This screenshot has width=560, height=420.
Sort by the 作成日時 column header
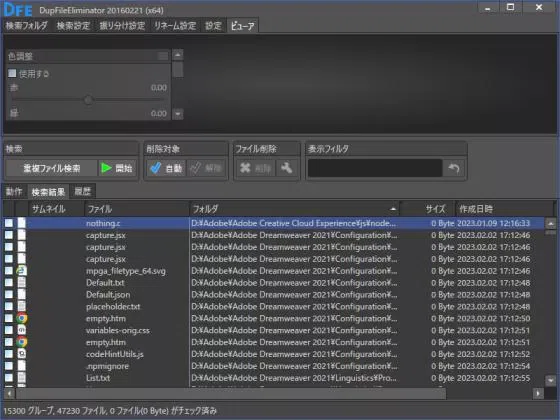click(x=505, y=209)
